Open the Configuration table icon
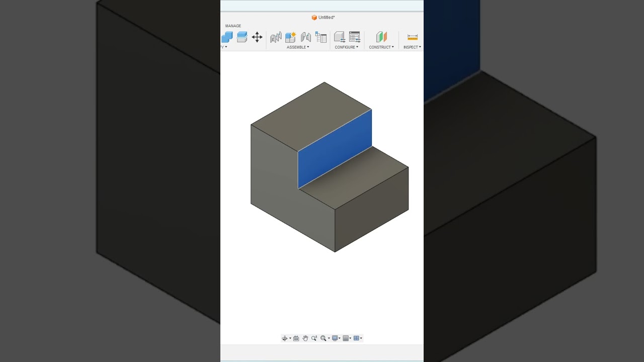This screenshot has width=644, height=362. [x=355, y=37]
